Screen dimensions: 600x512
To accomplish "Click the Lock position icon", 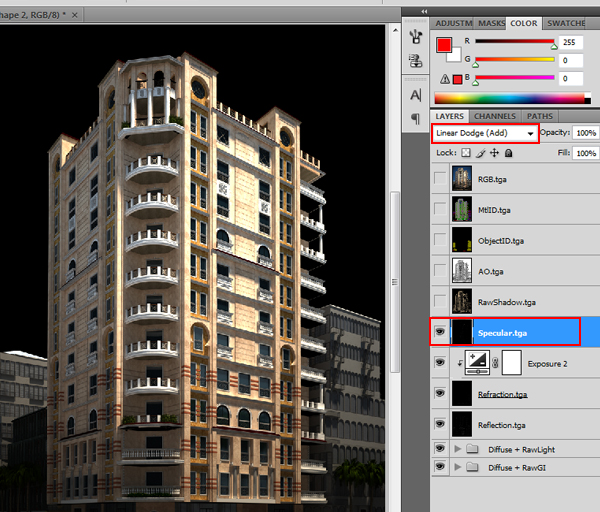I will pyautogui.click(x=494, y=153).
